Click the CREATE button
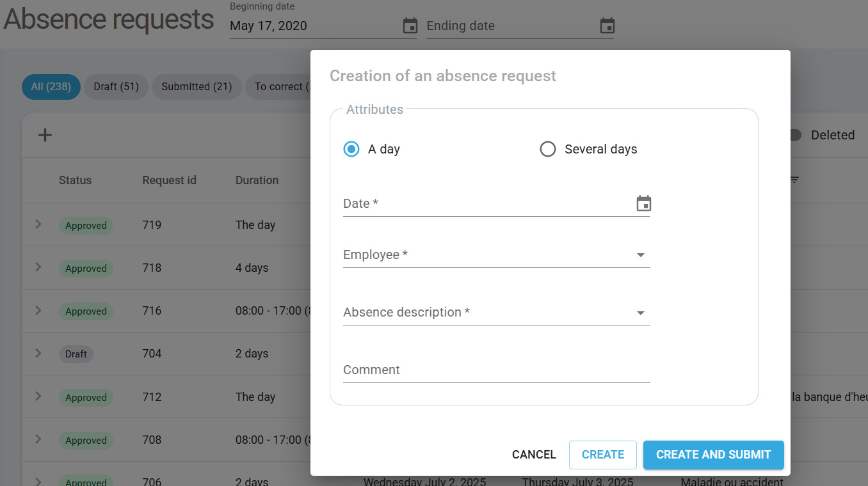The height and width of the screenshot is (486, 868). pos(602,455)
